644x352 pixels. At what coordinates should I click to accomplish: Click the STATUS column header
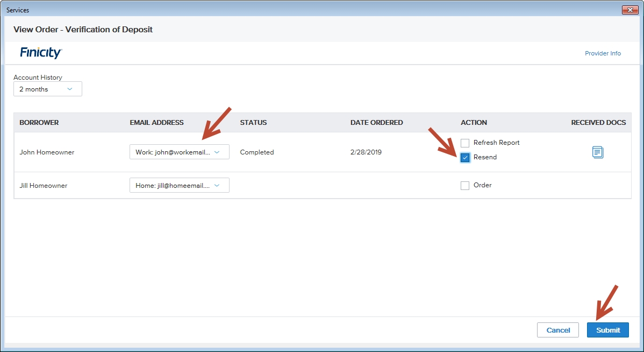(253, 123)
